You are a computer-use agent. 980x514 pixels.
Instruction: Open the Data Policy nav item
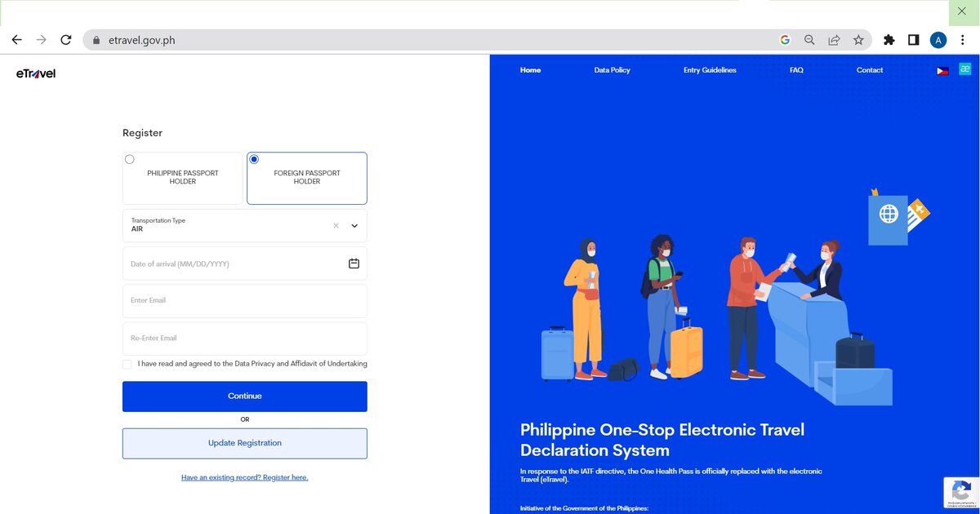tap(612, 70)
